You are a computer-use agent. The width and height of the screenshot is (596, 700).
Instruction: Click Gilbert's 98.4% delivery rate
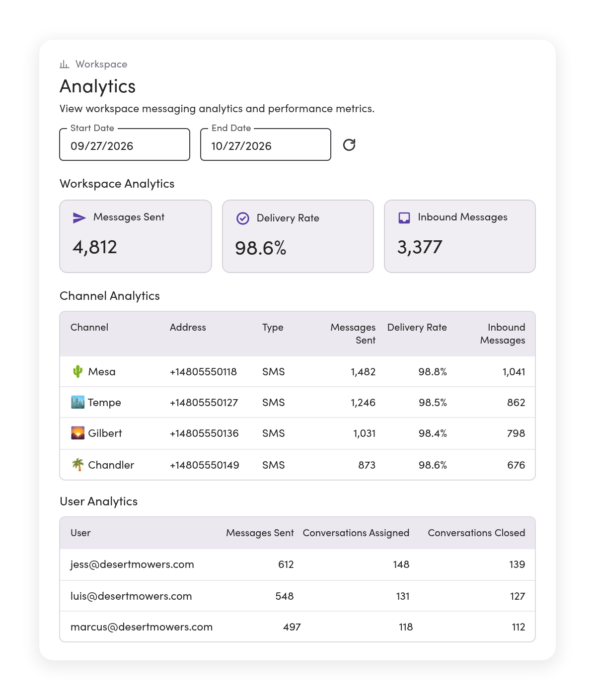[433, 433]
